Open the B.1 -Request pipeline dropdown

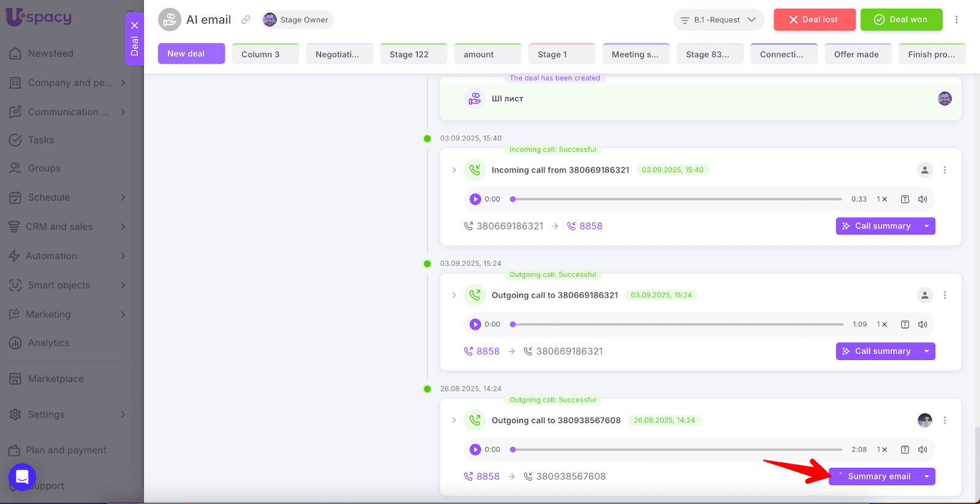coord(718,20)
